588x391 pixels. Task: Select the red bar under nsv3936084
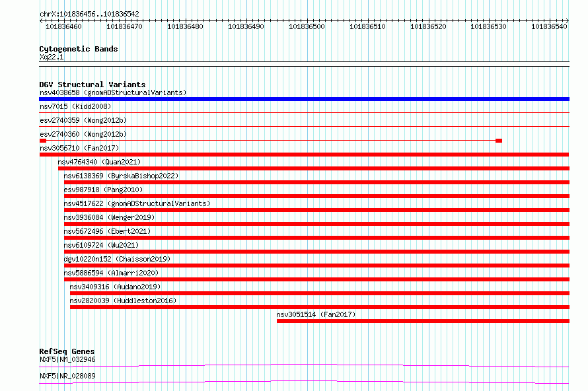click(316, 224)
